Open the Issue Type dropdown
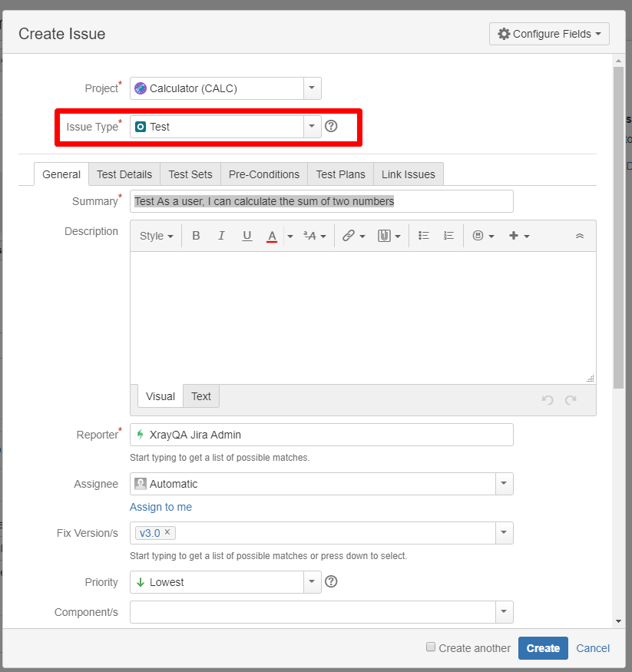The height and width of the screenshot is (672, 632). (x=312, y=127)
